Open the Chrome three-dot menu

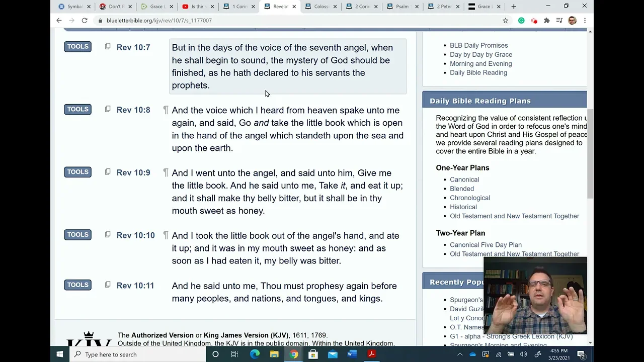pos(585,21)
